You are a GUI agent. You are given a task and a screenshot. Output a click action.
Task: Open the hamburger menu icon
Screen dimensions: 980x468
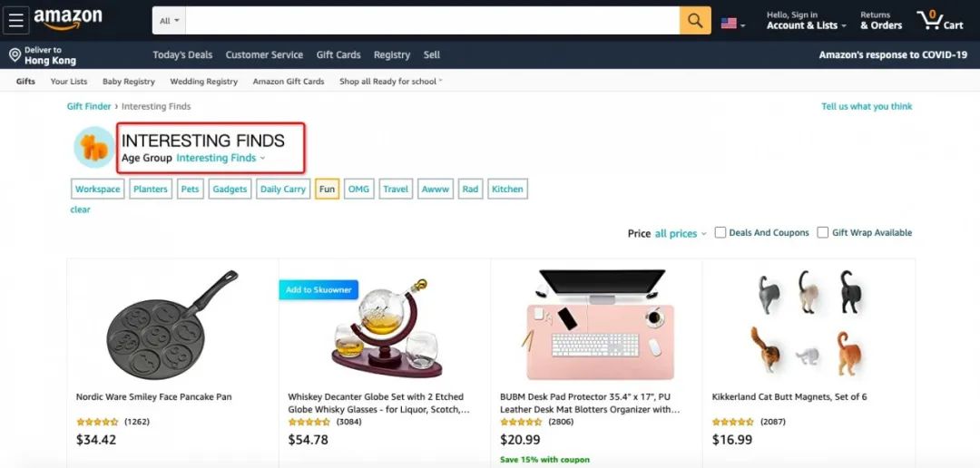tap(16, 21)
